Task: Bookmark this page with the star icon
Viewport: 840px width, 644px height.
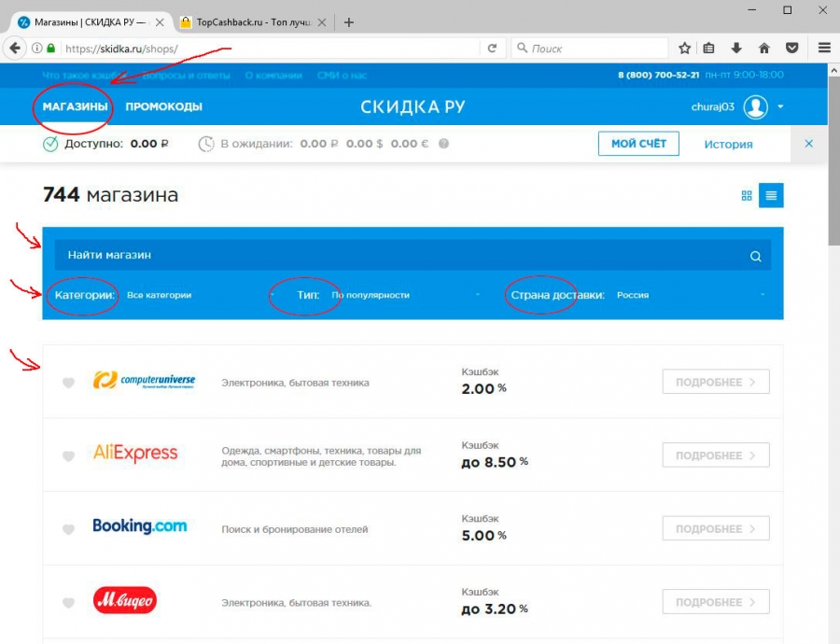Action: tap(684, 49)
